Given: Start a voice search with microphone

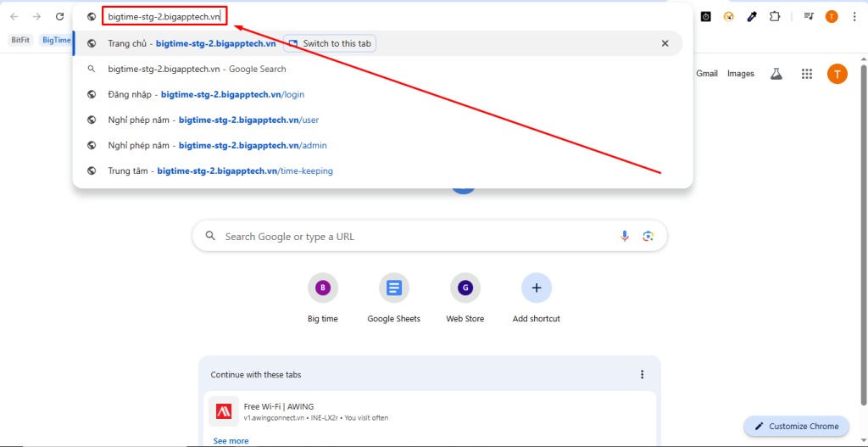Looking at the screenshot, I should [625, 237].
